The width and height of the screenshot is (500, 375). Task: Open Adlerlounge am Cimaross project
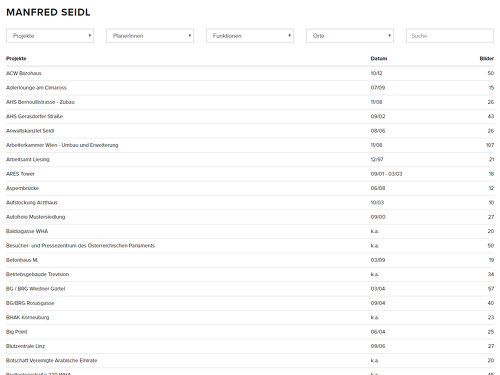[x=36, y=88]
